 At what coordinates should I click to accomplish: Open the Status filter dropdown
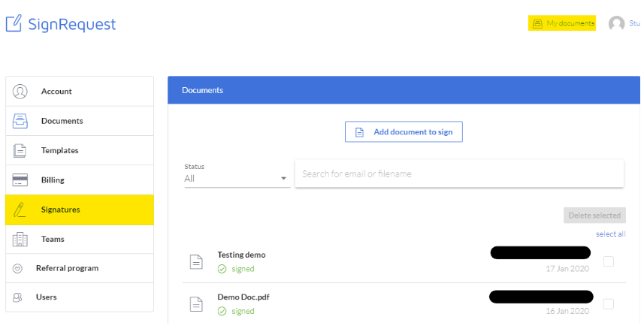(237, 178)
